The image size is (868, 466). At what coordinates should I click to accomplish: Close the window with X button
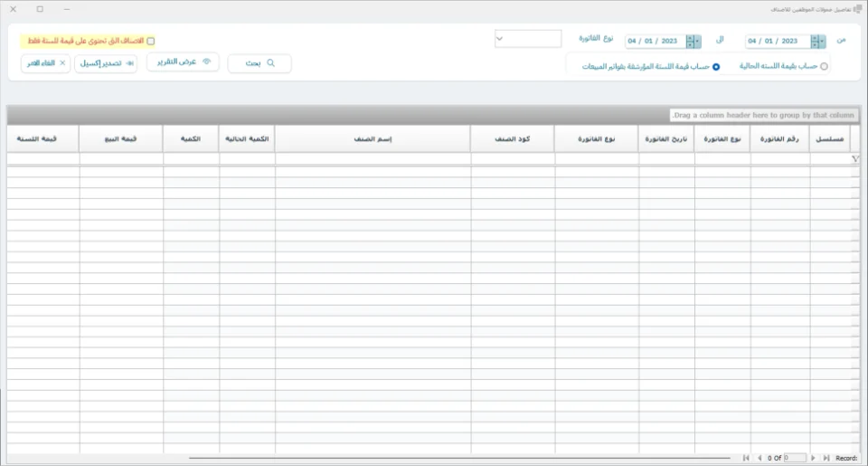[x=14, y=9]
